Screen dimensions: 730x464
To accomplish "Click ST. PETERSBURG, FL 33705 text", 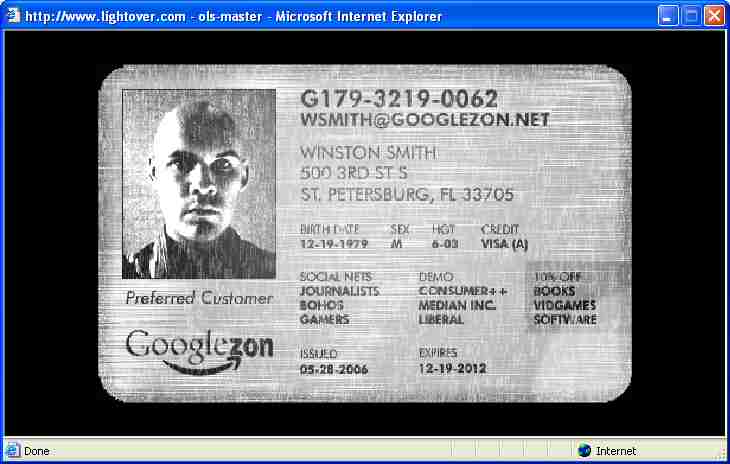I will point(407,195).
